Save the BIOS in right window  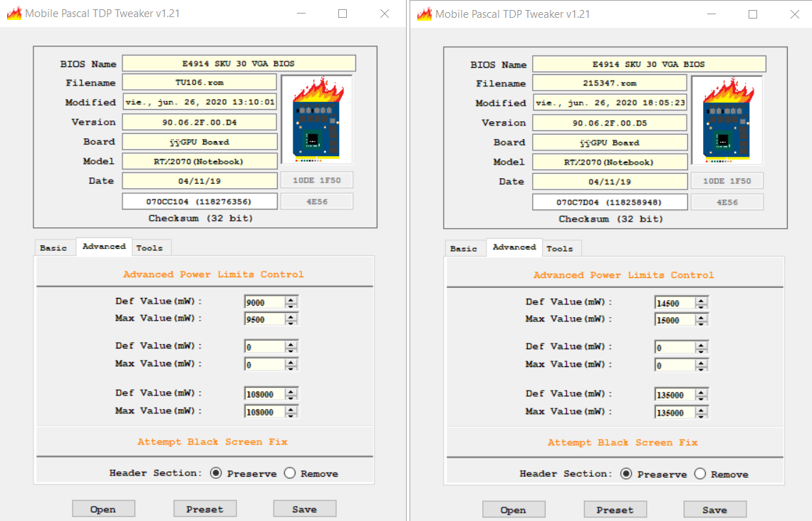714,510
